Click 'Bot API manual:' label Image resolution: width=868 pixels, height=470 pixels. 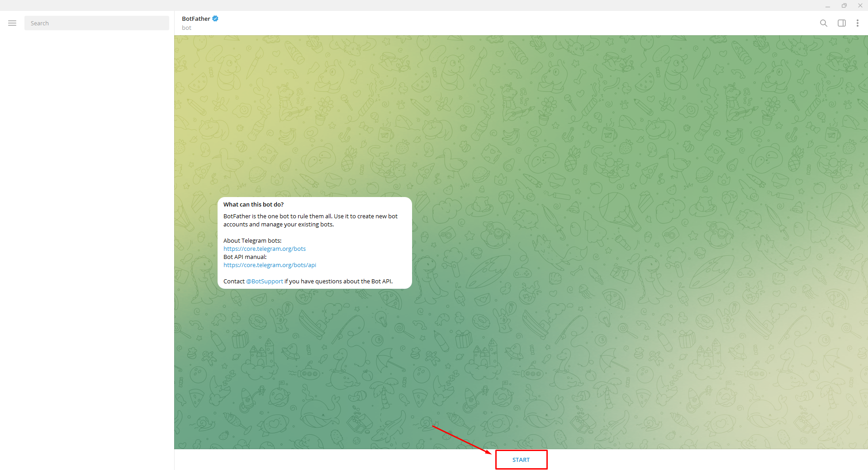pyautogui.click(x=245, y=257)
